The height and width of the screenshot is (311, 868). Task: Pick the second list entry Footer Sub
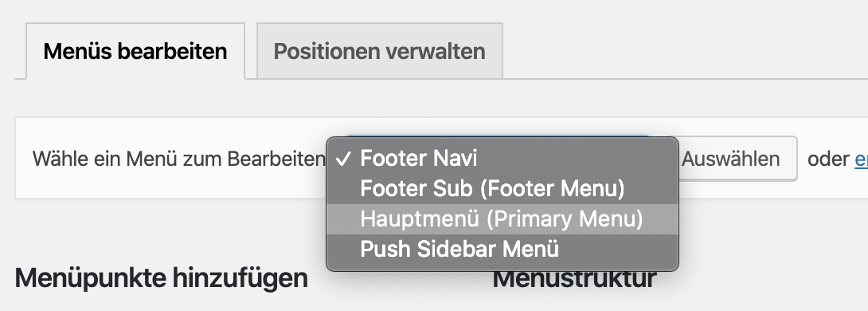pos(502,189)
